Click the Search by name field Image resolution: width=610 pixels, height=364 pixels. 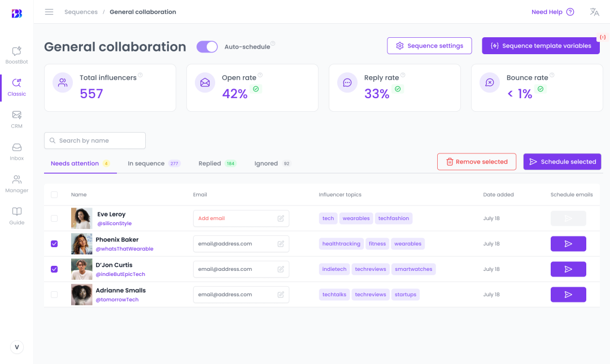pyautogui.click(x=95, y=141)
